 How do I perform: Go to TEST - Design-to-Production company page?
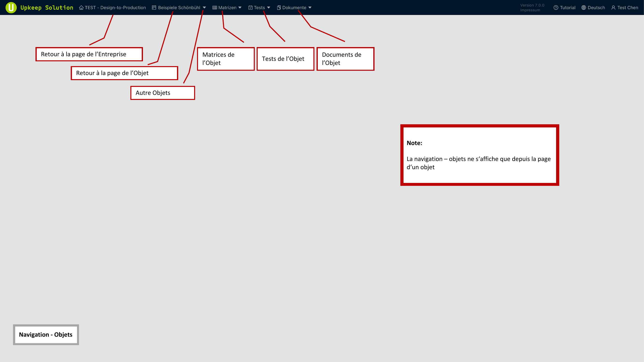(x=115, y=7)
